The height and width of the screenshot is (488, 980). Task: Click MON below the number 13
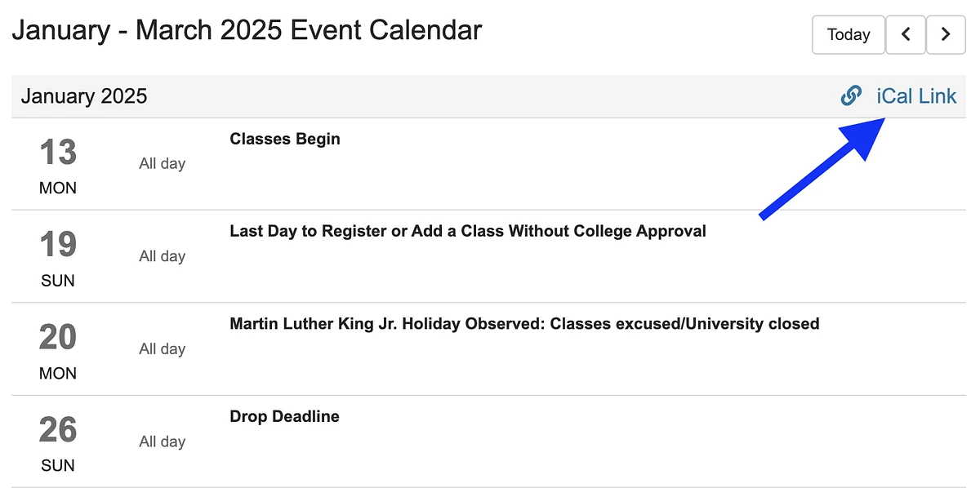(57, 188)
